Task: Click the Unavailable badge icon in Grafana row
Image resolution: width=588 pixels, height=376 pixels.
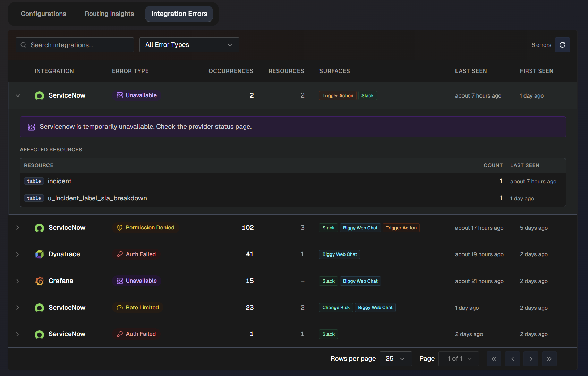Action: [120, 281]
